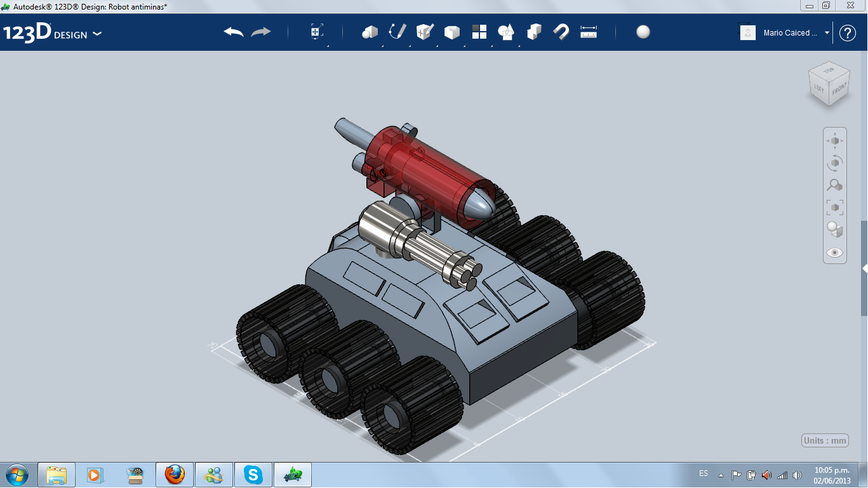Click the Mario Caiced username

[x=791, y=33]
